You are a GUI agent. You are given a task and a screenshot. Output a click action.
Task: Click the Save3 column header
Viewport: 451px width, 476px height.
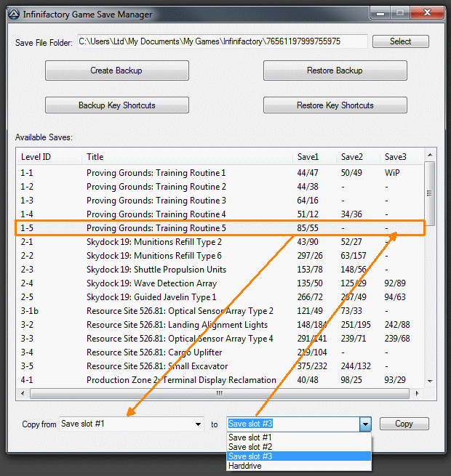(x=402, y=157)
